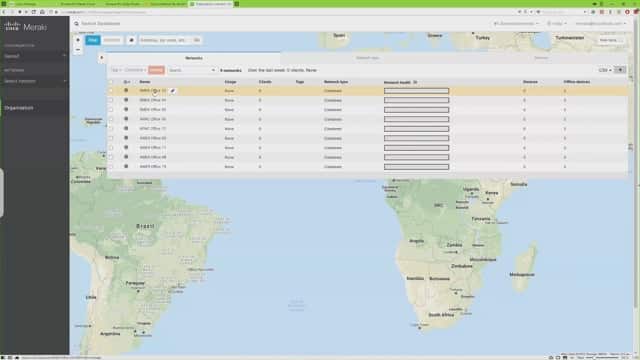Toggle the select-all checkbox in table header
Viewport: 640px width, 360px height.
point(111,82)
